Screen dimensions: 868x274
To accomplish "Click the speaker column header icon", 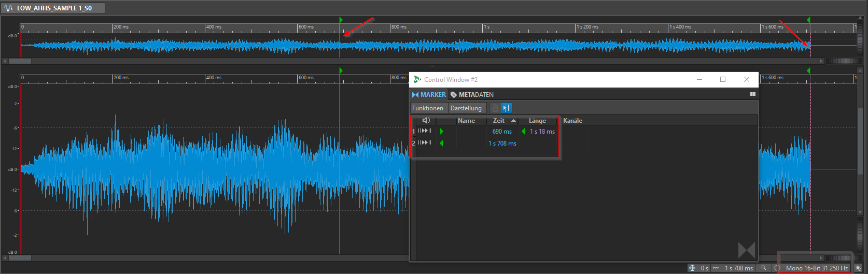I will pos(426,120).
